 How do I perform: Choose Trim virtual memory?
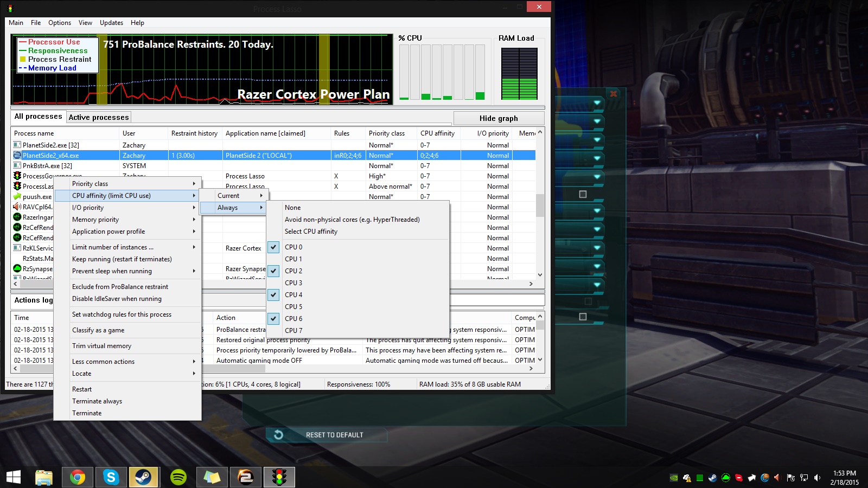pyautogui.click(x=127, y=346)
